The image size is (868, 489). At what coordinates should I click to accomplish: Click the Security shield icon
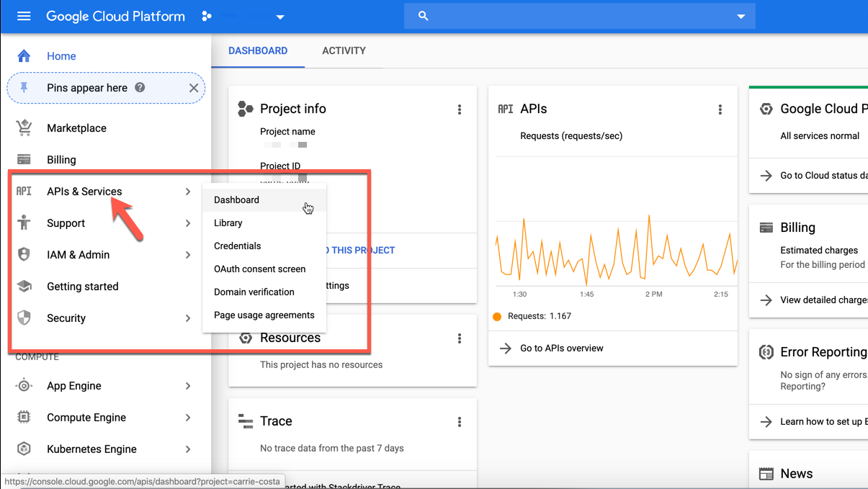(24, 318)
